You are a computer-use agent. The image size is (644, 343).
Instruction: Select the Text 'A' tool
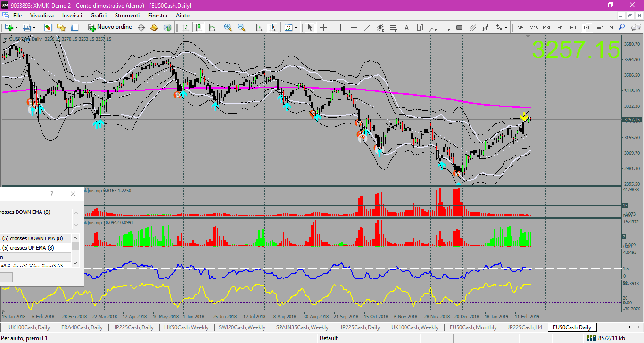click(407, 27)
